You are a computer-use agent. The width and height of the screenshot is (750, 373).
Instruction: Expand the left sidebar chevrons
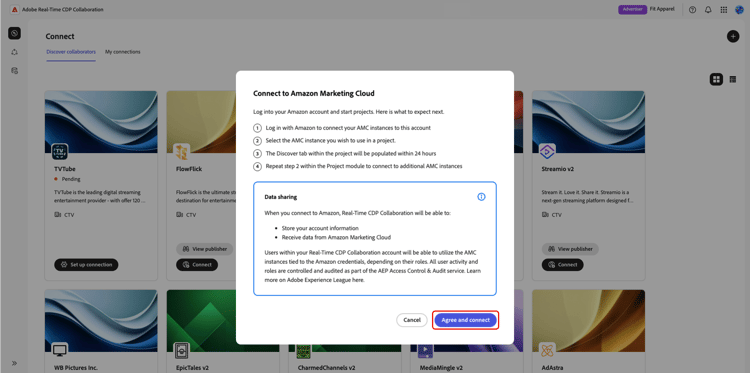(14, 363)
